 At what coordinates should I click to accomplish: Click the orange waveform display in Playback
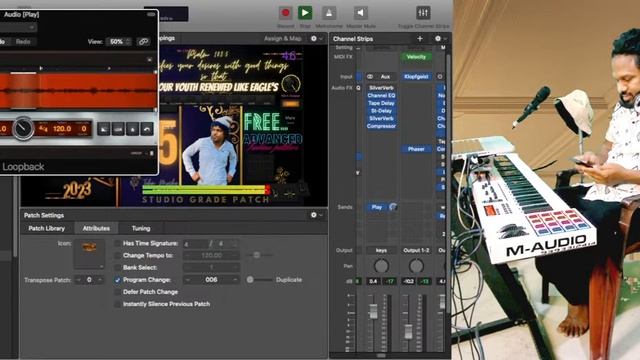point(78,91)
